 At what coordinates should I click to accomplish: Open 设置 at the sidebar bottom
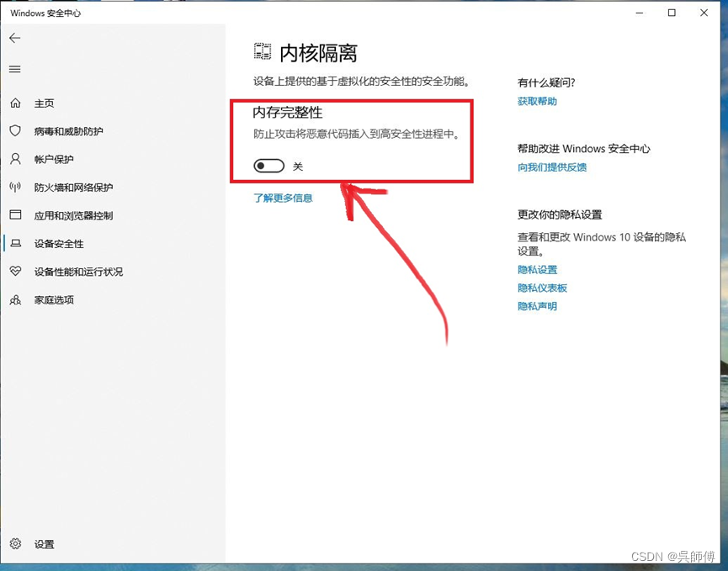44,544
